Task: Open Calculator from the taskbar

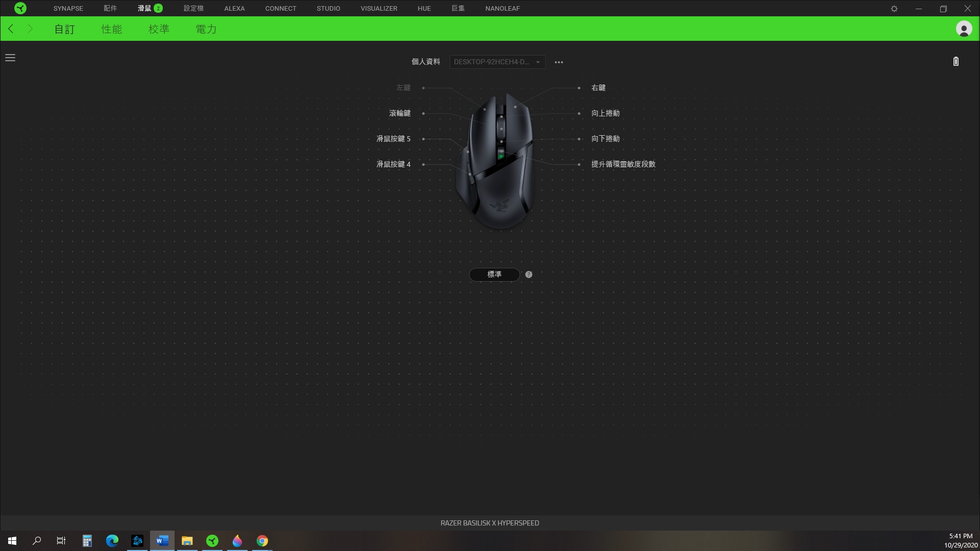Action: pos(87,541)
